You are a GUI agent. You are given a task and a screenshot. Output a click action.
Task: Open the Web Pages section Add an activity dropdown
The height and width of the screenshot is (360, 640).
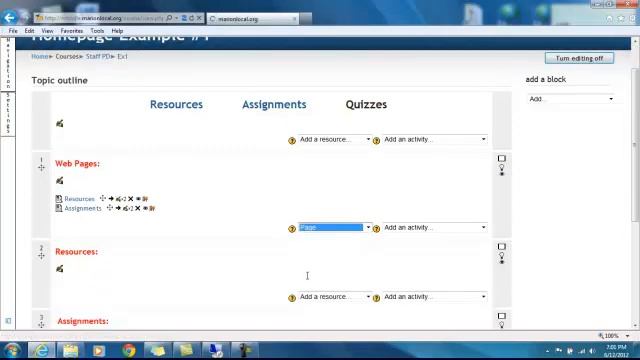(435, 227)
